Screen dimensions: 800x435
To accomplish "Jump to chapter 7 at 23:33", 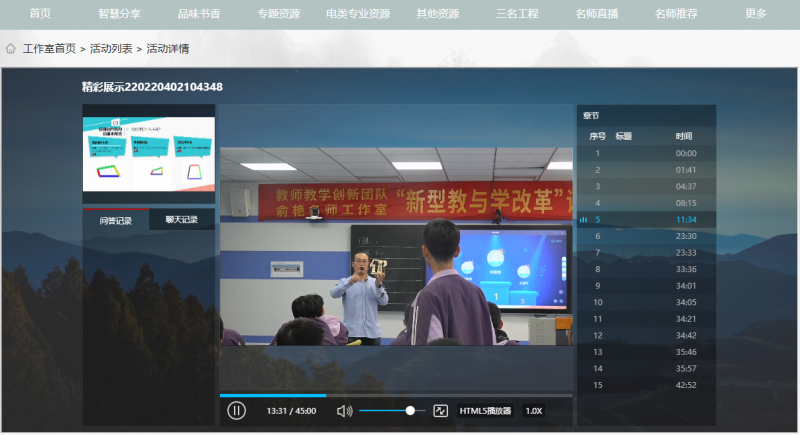I will (646, 252).
